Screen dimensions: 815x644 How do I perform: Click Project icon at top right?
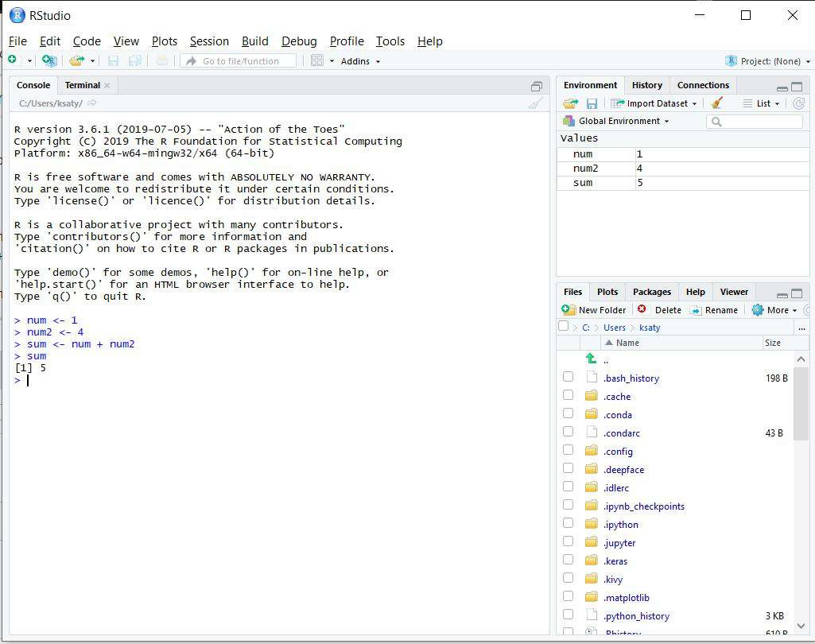pyautogui.click(x=731, y=60)
